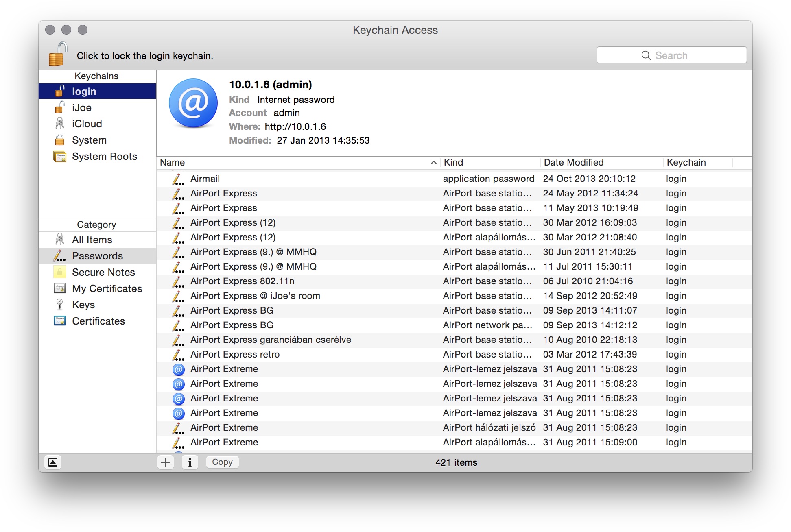
Task: Select the iCloud keychain keys icon
Action: [60, 124]
